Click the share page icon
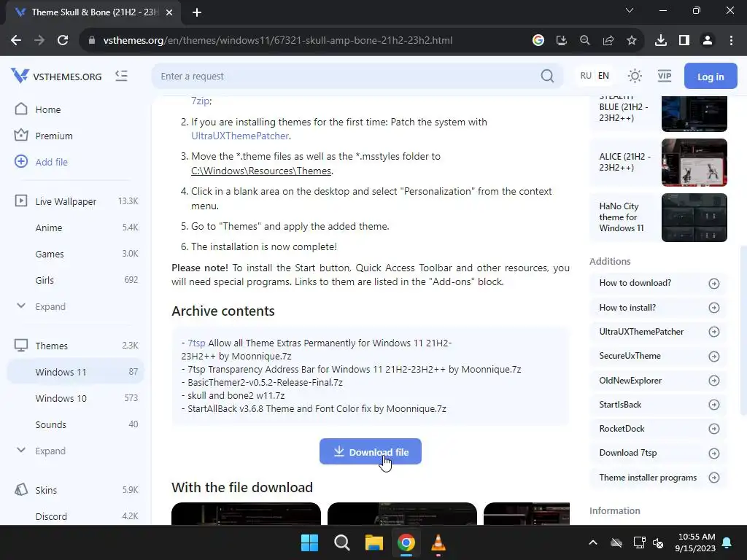Viewport: 747px width, 560px height. pos(608,41)
